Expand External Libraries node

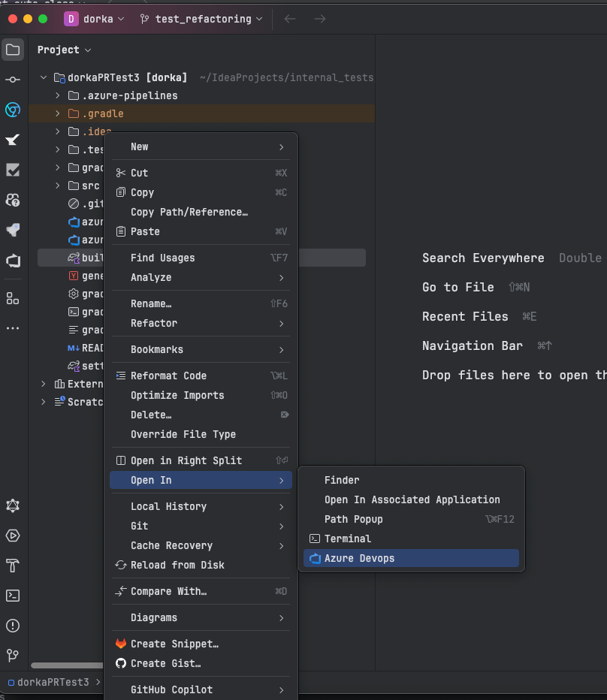coord(44,384)
